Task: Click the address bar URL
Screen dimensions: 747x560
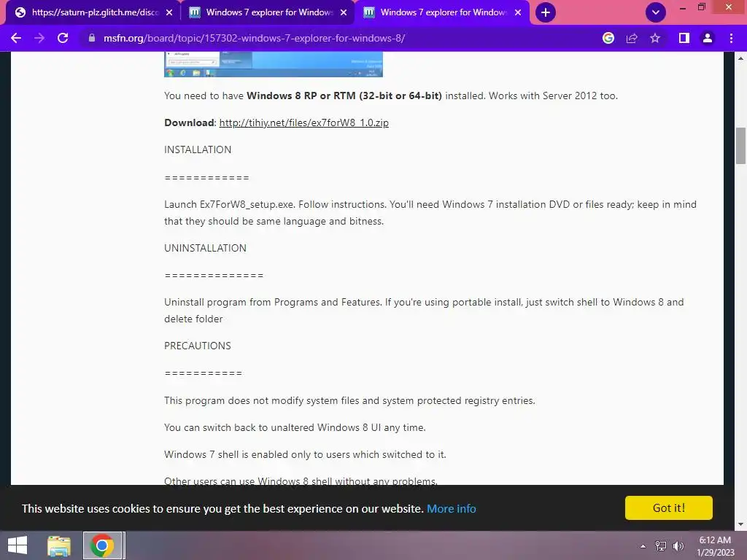Action: coord(254,38)
